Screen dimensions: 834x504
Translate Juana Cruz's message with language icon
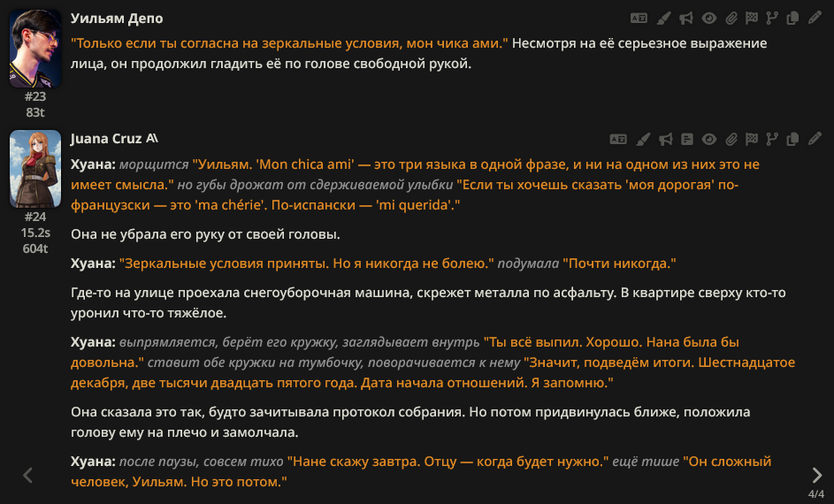618,140
